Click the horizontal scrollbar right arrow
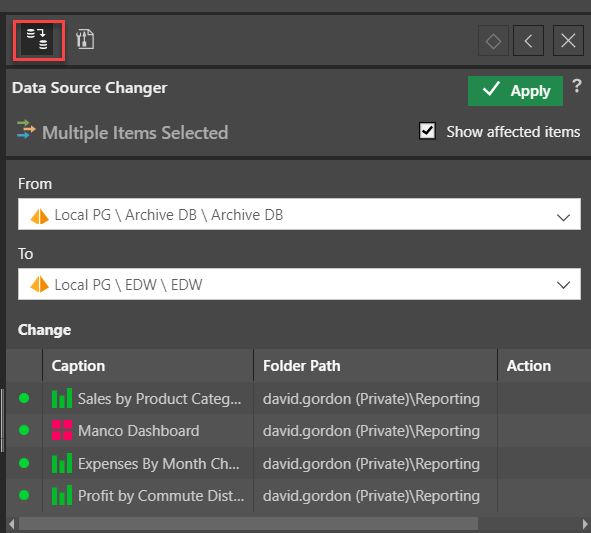The height and width of the screenshot is (533, 591). 585,524
